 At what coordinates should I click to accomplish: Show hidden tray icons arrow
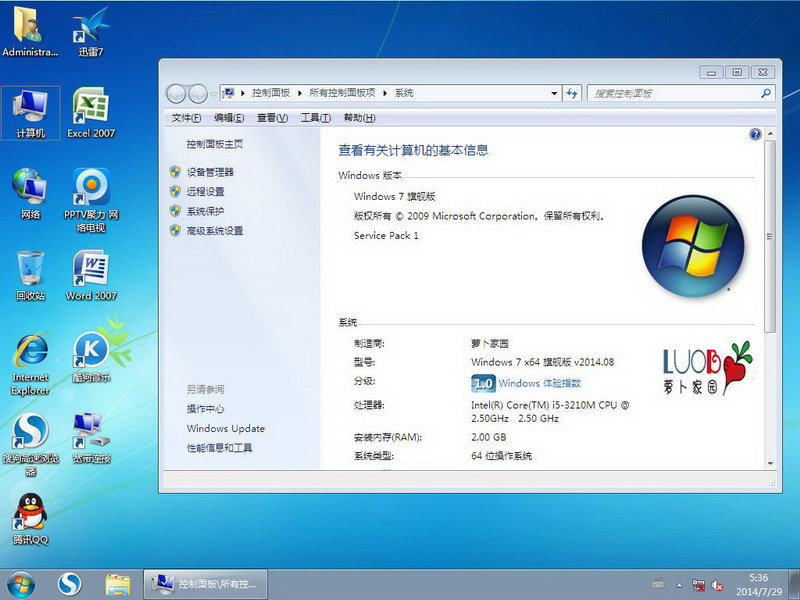coord(680,585)
